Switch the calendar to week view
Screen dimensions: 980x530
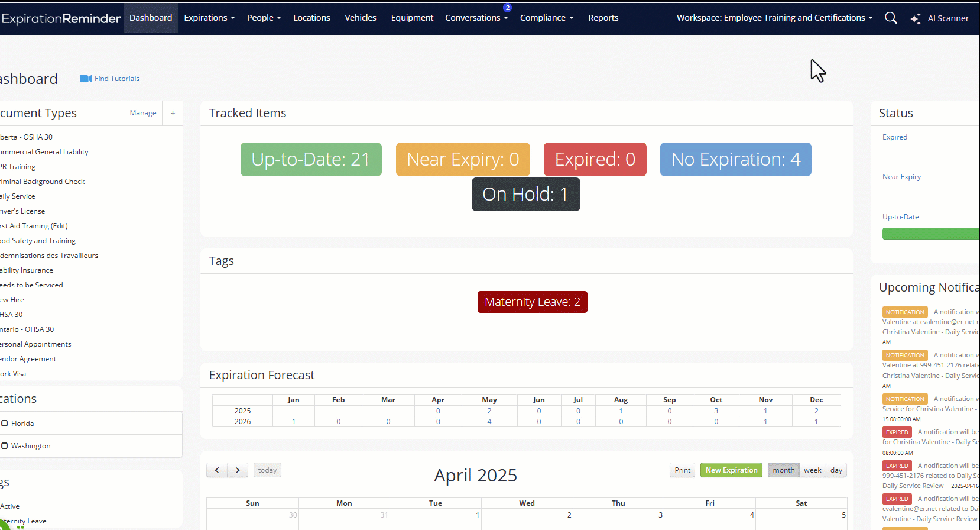tap(812, 470)
